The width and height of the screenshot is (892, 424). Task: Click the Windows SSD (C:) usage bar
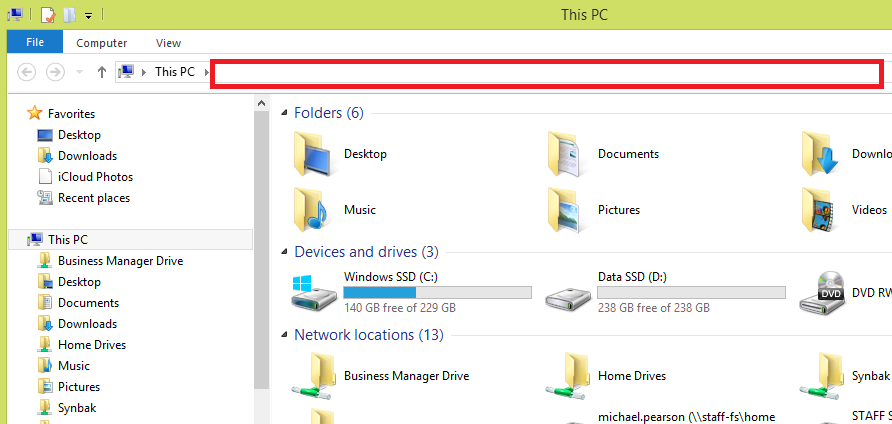[x=437, y=293]
